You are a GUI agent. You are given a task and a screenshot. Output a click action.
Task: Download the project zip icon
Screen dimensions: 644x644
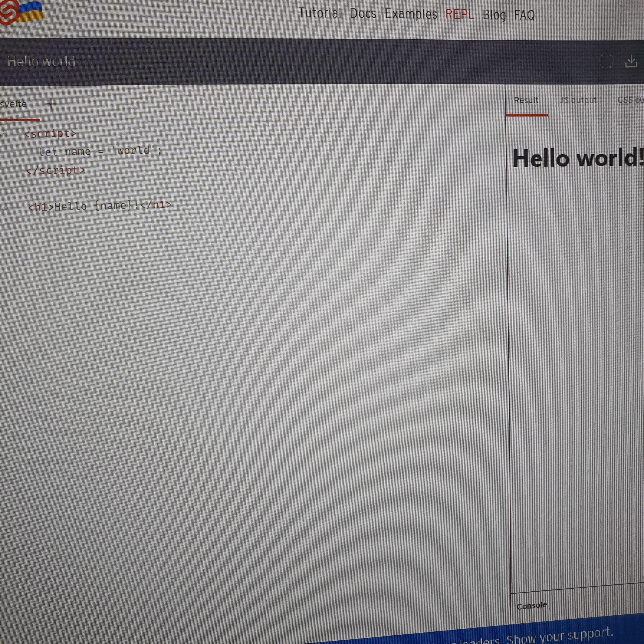(x=631, y=61)
